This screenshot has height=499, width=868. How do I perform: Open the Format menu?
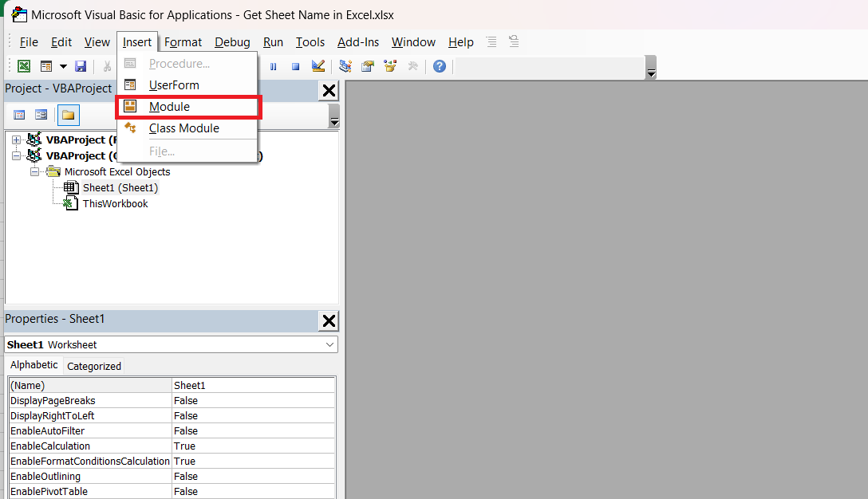click(183, 42)
